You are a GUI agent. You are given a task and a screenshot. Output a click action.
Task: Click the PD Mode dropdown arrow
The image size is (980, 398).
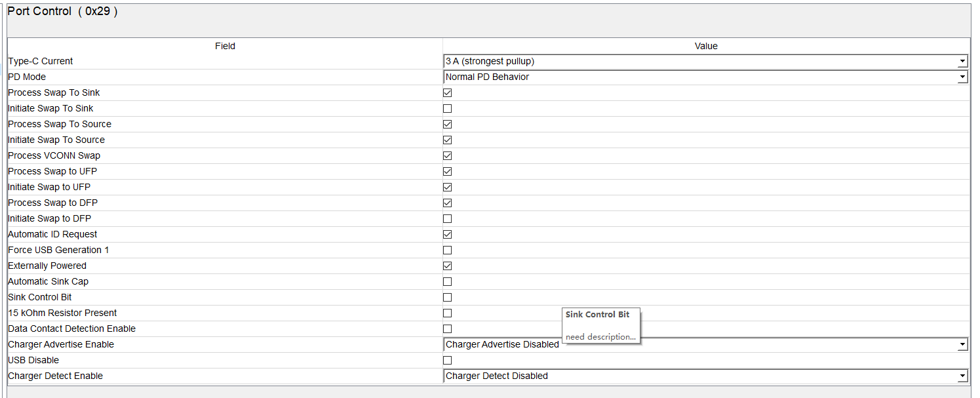coord(962,77)
